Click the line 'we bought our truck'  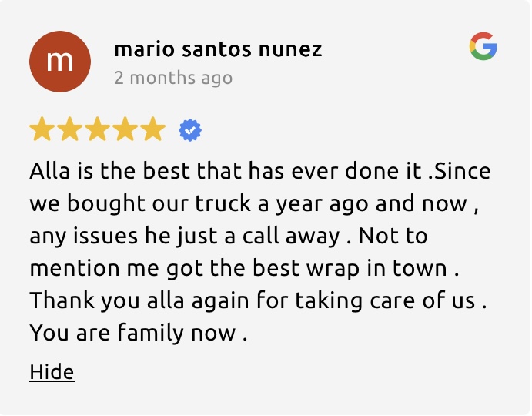click(x=254, y=203)
